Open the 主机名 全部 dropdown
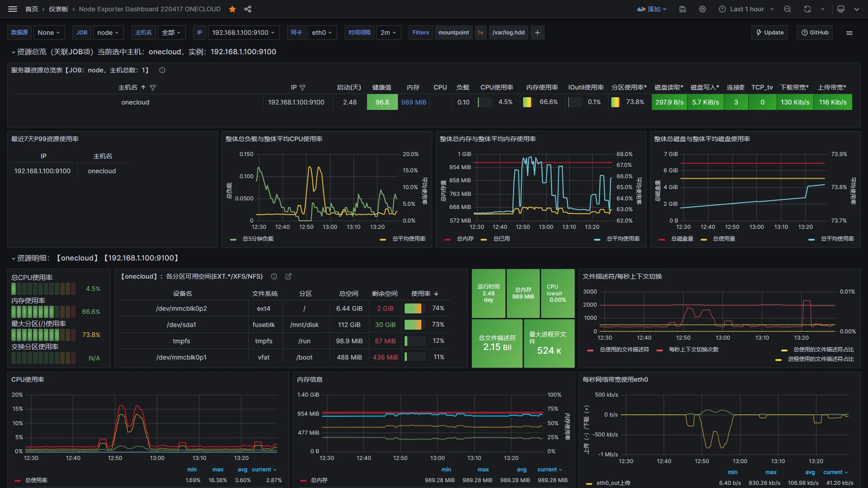 171,33
